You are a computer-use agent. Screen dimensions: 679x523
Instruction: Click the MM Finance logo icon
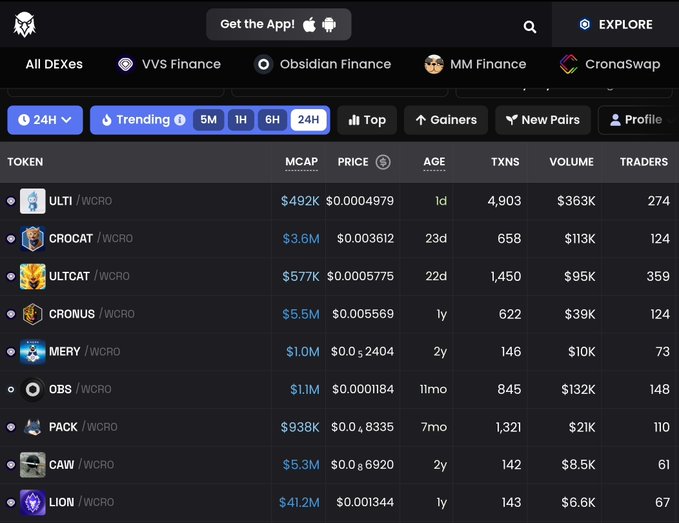coord(434,65)
